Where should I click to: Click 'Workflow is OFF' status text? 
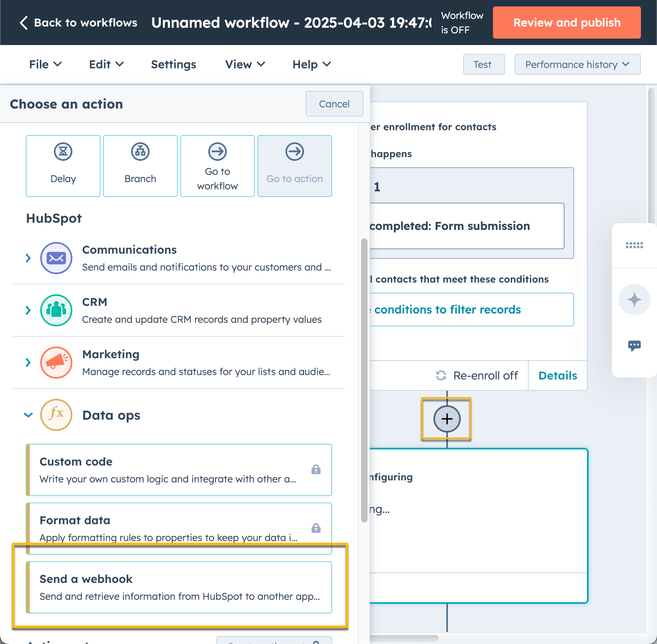(x=462, y=23)
